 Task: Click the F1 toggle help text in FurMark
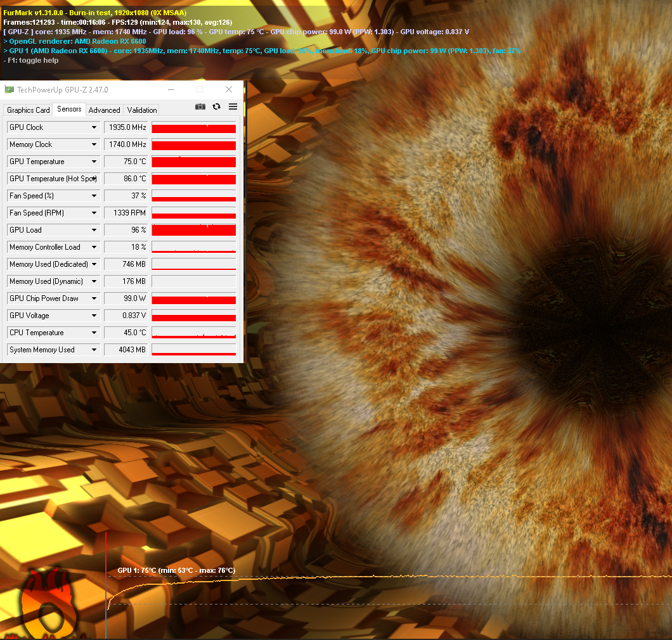(31, 60)
